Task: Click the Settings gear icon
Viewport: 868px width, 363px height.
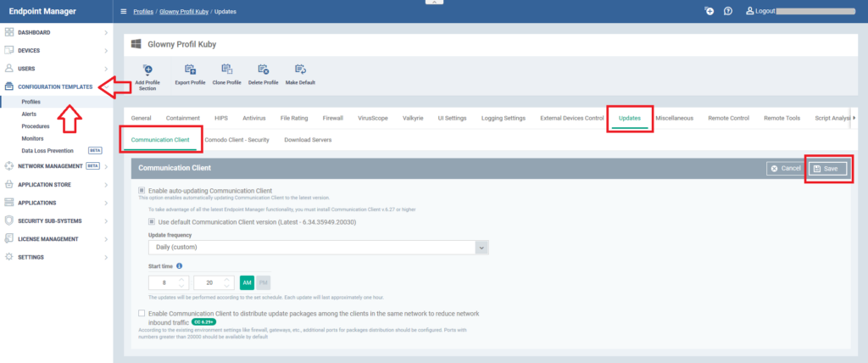Action: [x=8, y=257]
